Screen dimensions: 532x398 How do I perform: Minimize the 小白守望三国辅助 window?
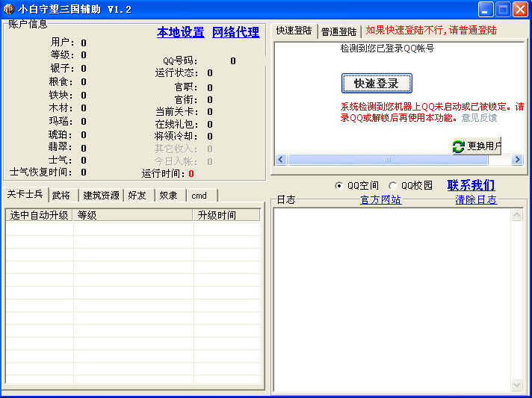(x=486, y=9)
